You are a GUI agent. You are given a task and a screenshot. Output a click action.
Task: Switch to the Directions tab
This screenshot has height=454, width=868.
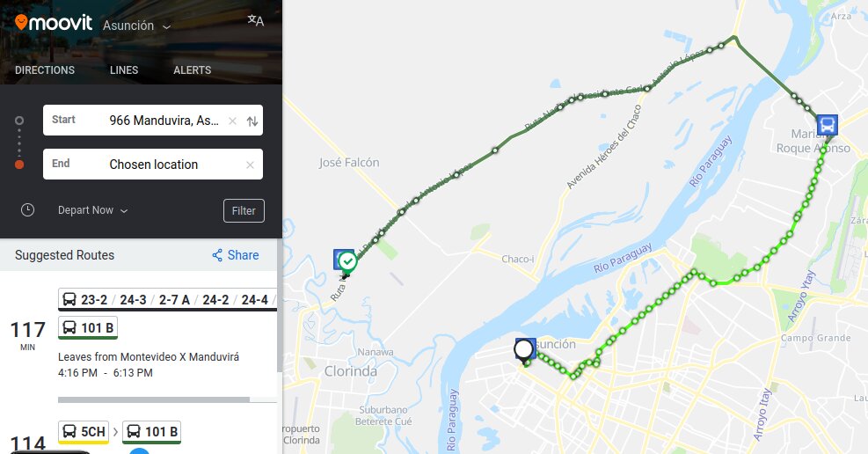point(45,70)
